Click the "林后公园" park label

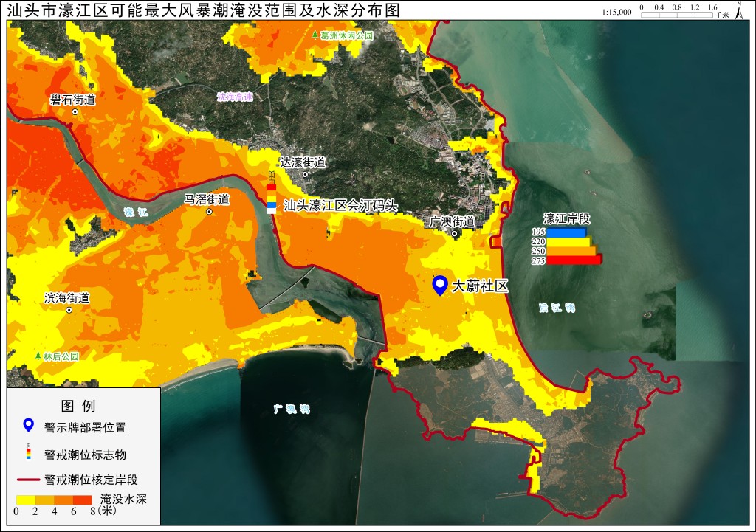[x=61, y=356]
